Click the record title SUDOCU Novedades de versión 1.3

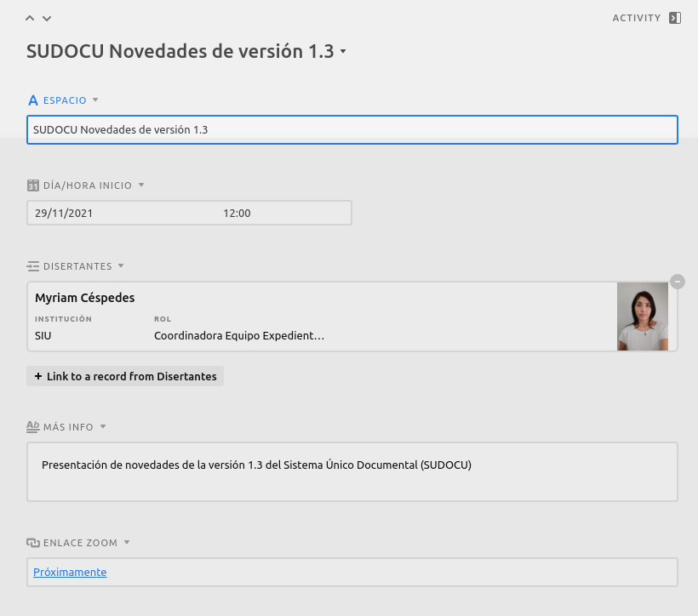click(x=180, y=51)
